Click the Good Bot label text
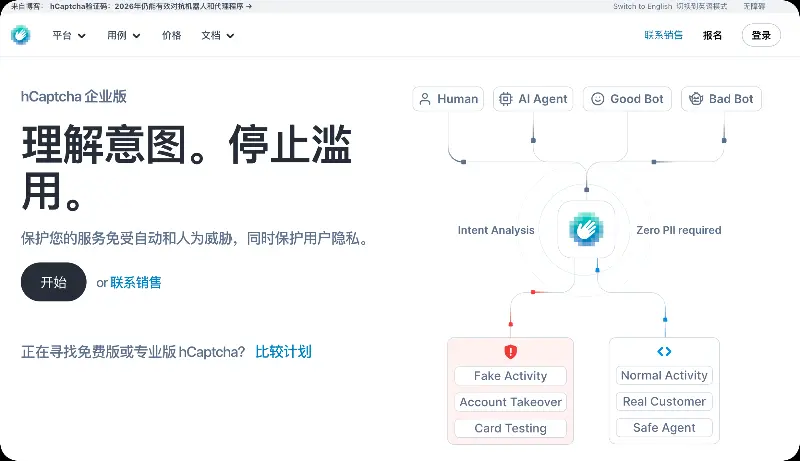The height and width of the screenshot is (461, 800). pyautogui.click(x=637, y=99)
